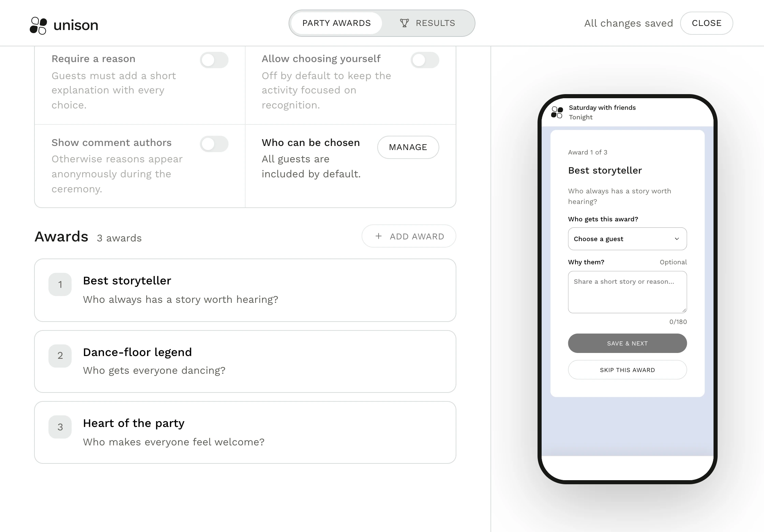This screenshot has width=764, height=532.
Task: Switch to the Party Awards tab
Action: click(336, 23)
